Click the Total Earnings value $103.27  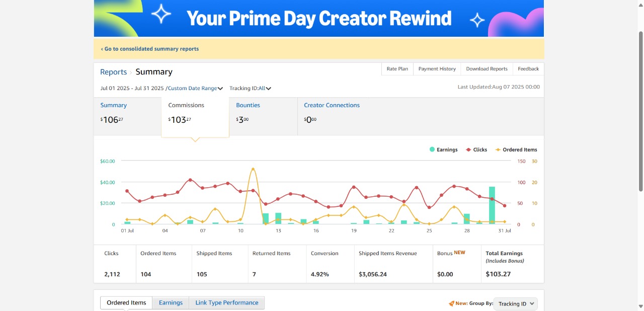498,274
